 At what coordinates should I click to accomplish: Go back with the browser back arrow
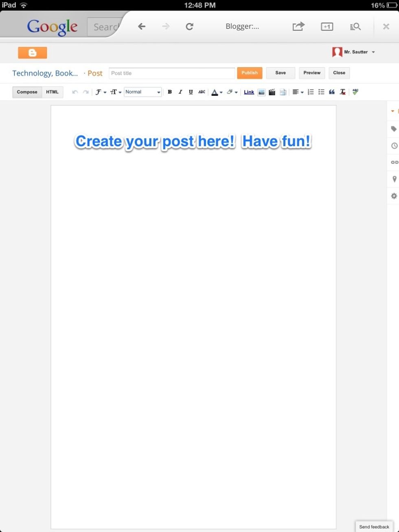141,26
